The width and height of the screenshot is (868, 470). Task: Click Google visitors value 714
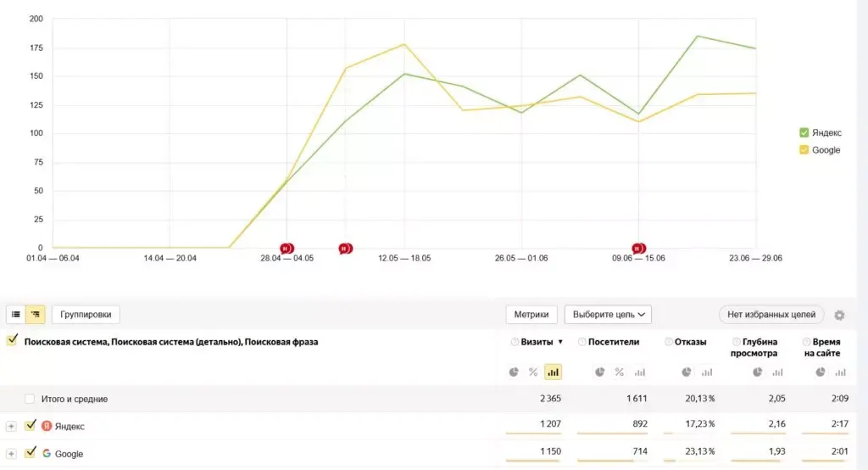[x=640, y=451]
